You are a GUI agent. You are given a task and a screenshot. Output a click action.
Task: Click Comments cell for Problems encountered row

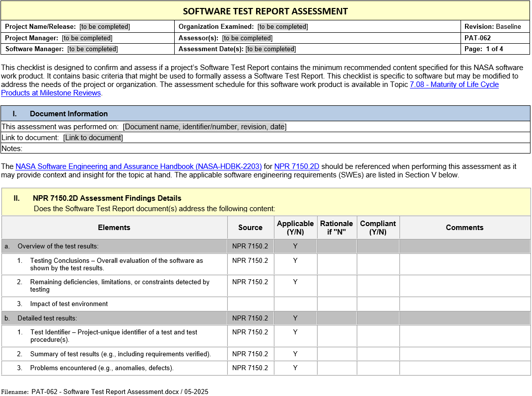(x=465, y=368)
